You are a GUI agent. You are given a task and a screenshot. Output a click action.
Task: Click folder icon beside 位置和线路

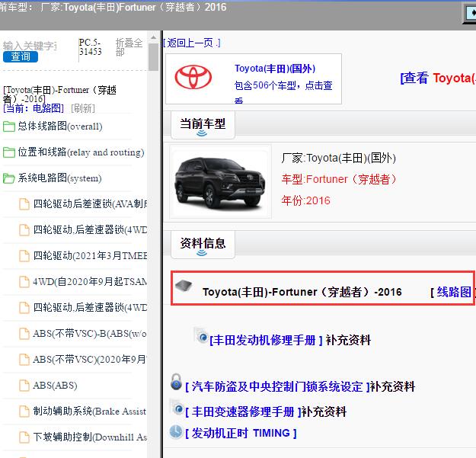(9, 152)
